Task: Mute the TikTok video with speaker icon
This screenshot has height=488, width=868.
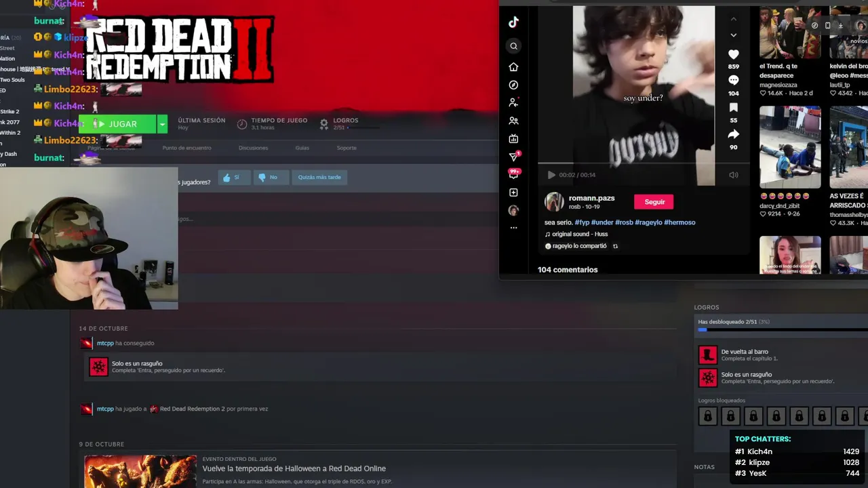Action: [x=733, y=175]
